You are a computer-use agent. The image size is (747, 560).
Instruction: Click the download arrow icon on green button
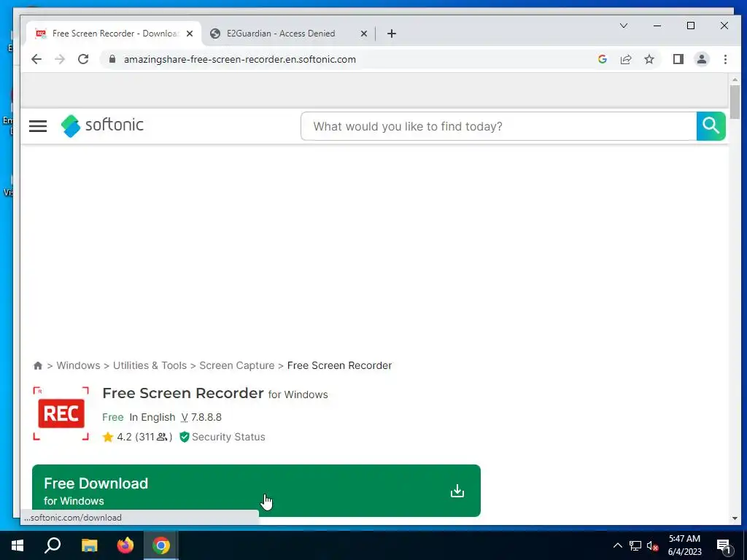tap(457, 491)
